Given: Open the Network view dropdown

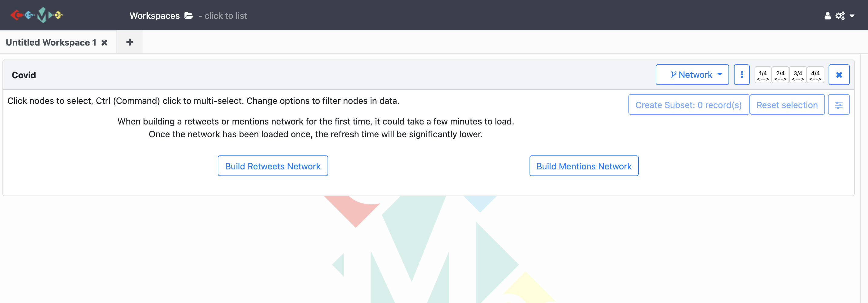Looking at the screenshot, I should 692,75.
